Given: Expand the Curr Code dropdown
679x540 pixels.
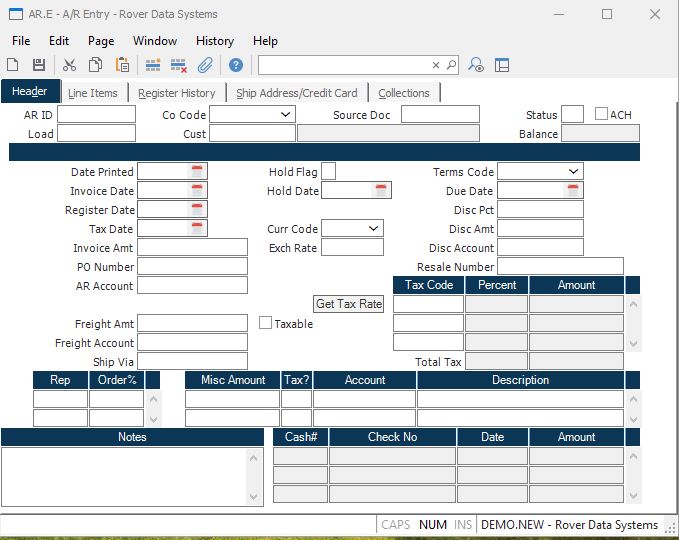Looking at the screenshot, I should coord(373,229).
